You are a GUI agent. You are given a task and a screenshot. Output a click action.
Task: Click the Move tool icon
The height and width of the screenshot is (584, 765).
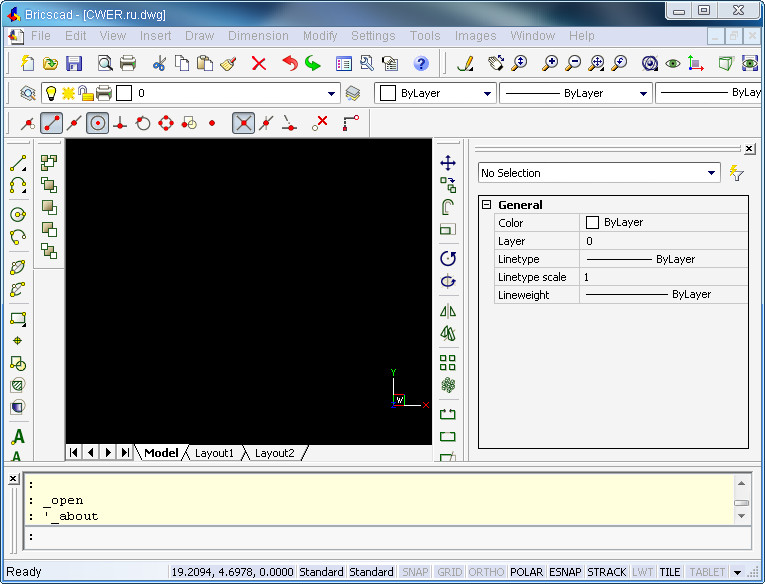tap(448, 163)
